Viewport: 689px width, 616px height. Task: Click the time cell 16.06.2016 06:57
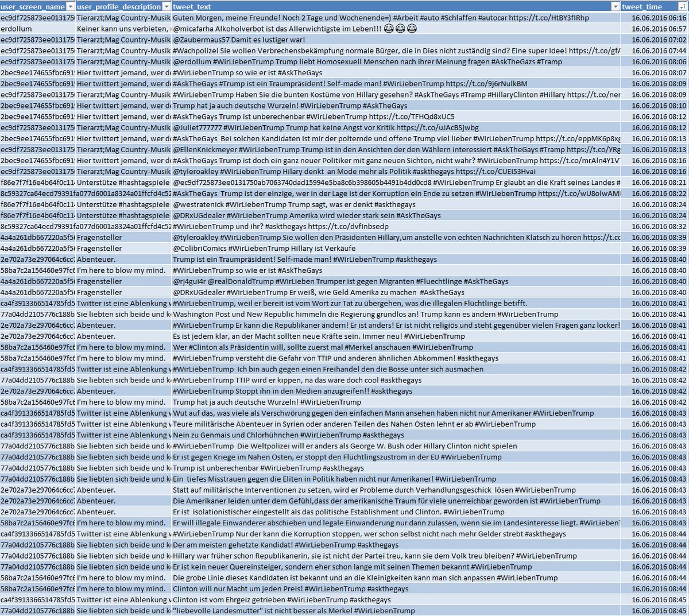point(654,29)
